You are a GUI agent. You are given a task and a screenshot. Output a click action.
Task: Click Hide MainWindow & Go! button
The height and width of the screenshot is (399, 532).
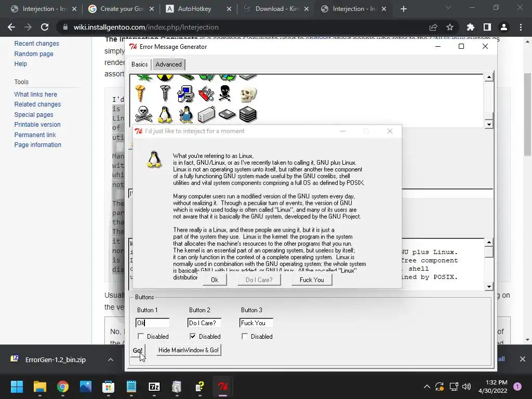pos(189,350)
